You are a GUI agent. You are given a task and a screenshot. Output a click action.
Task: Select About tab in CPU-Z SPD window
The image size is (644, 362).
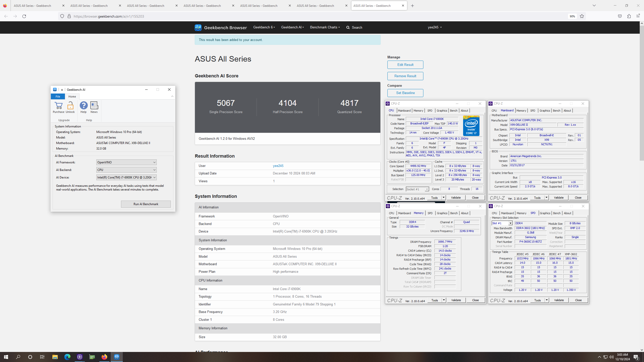click(568, 213)
